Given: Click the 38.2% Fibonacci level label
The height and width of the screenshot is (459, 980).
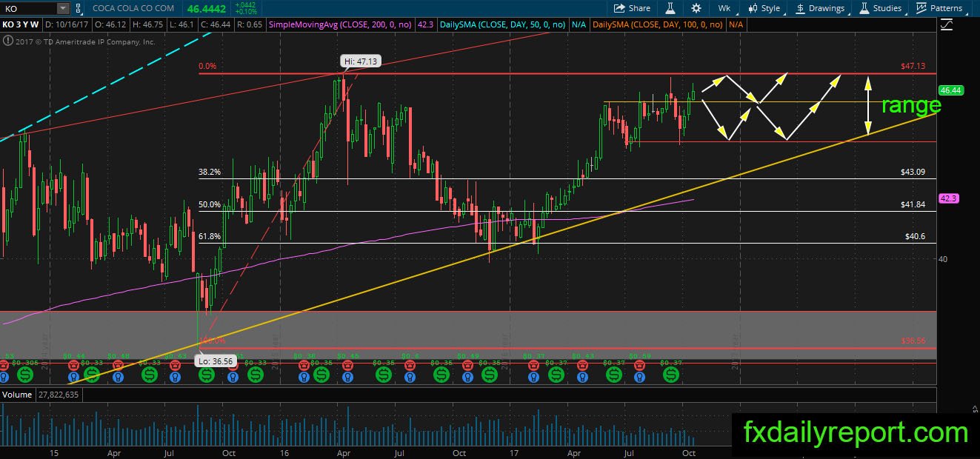Looking at the screenshot, I should pyautogui.click(x=210, y=172).
